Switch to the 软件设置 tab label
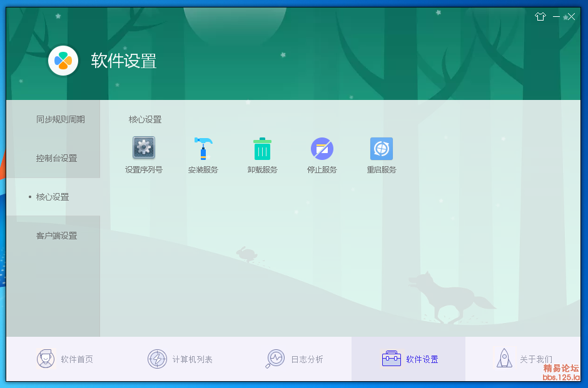588x388 pixels. [x=422, y=359]
